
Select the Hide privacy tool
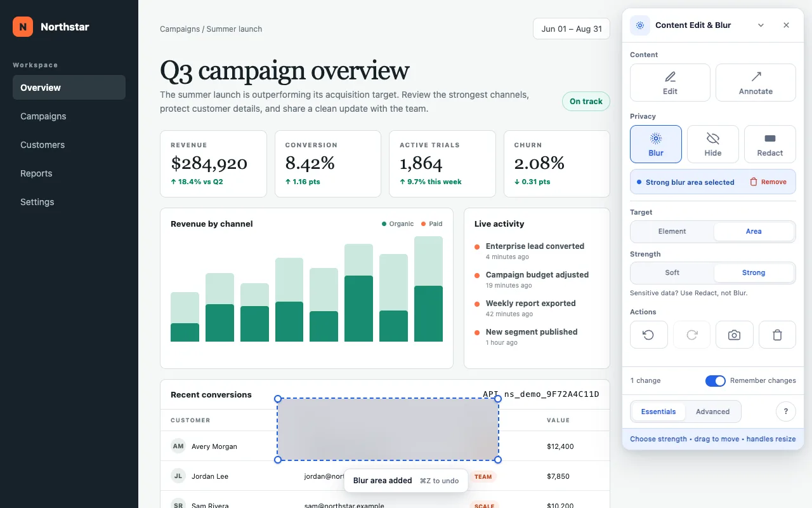pos(713,144)
